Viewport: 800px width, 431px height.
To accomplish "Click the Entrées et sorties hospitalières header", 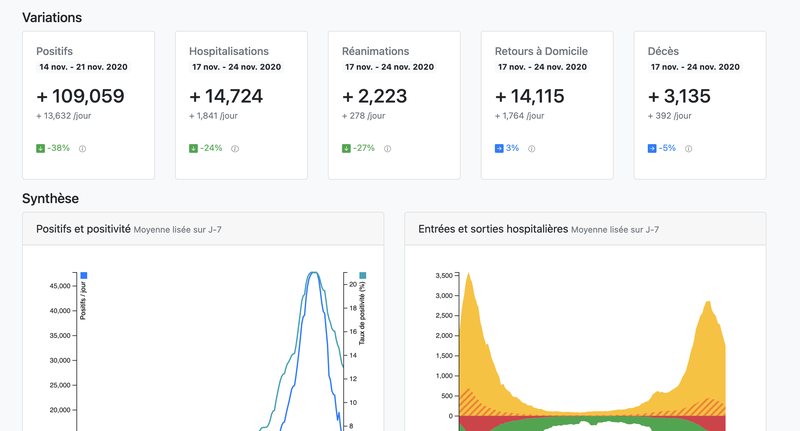I will click(585, 229).
